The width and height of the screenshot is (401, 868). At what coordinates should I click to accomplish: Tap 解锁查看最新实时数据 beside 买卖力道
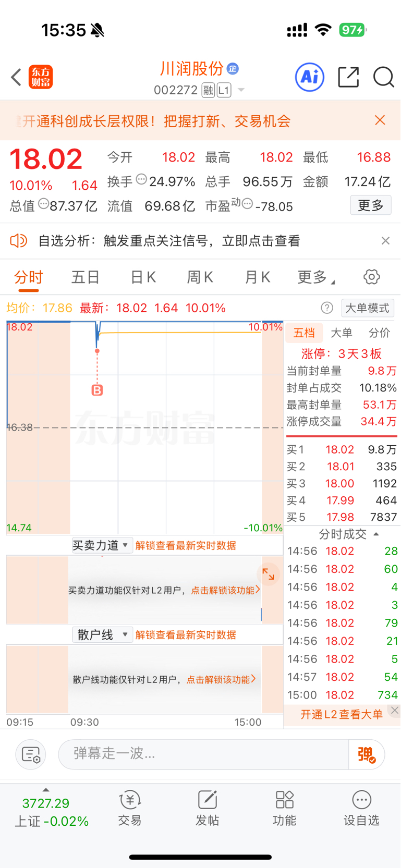[186, 546]
